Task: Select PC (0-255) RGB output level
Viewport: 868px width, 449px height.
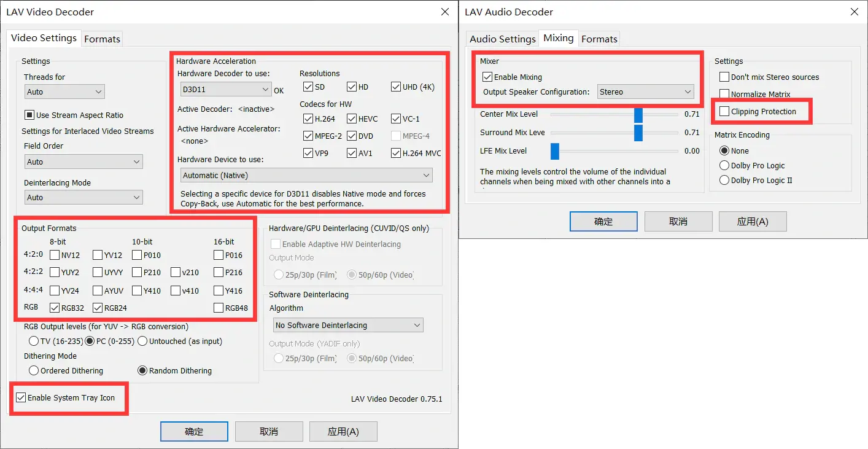Action: tap(90, 341)
